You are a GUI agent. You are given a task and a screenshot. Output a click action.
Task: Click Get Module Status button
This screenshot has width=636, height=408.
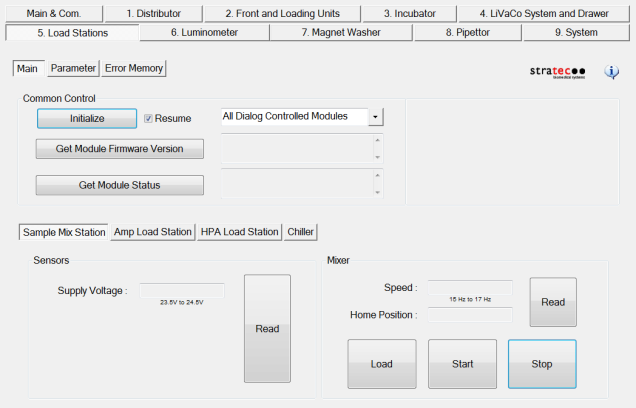click(x=120, y=185)
